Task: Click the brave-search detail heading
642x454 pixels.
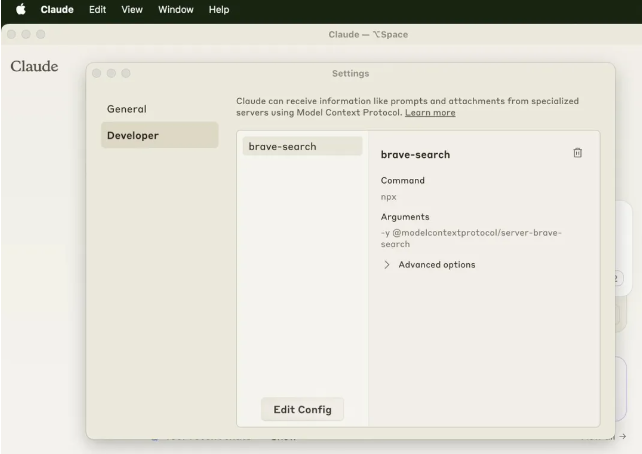Action: click(415, 154)
